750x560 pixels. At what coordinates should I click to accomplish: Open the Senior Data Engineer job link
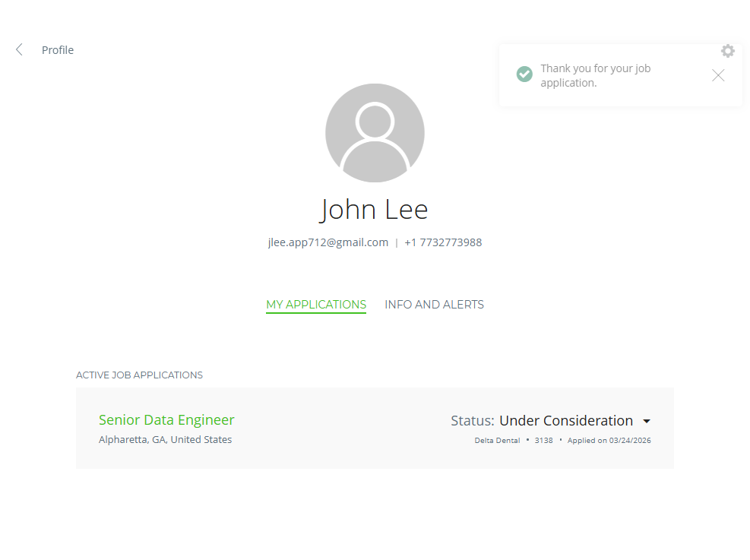(166, 420)
